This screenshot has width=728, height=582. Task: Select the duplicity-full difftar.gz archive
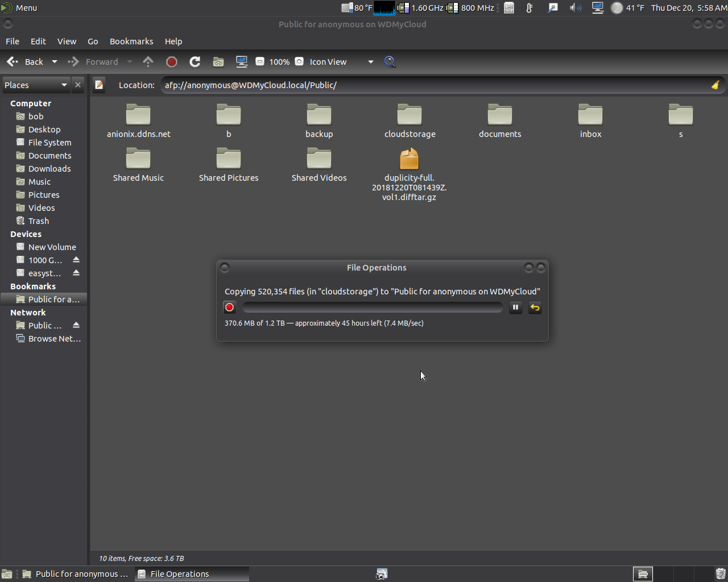coord(409,174)
